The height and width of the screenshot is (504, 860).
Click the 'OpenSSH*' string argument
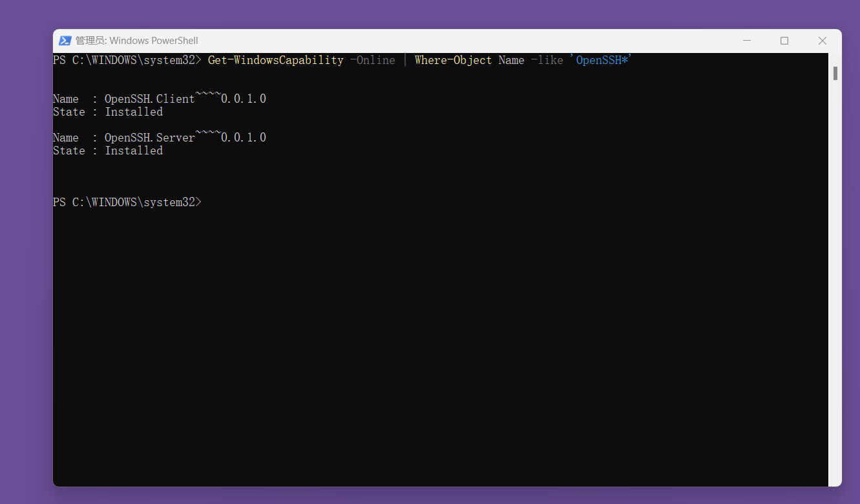[601, 60]
